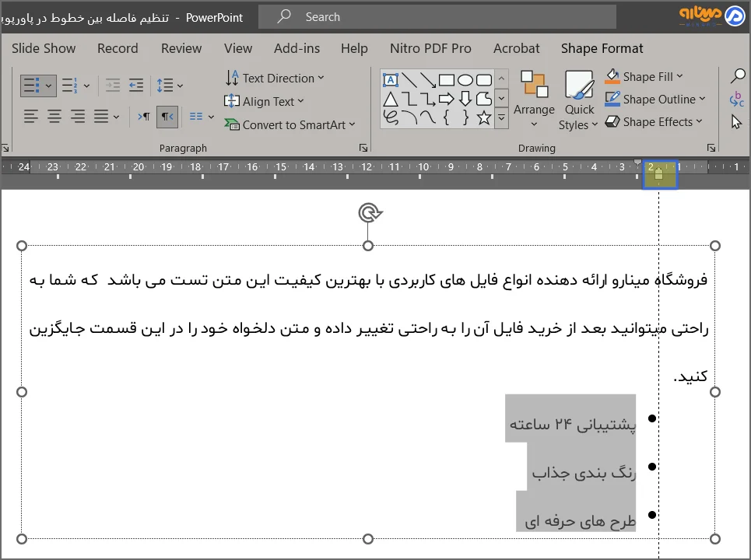Select the Curve shape

[428, 117]
